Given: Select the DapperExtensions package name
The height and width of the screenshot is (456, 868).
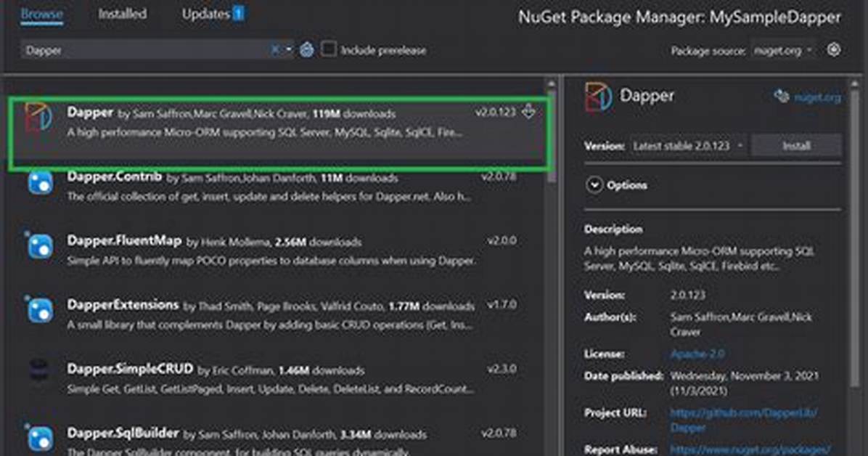Looking at the screenshot, I should coord(123,305).
